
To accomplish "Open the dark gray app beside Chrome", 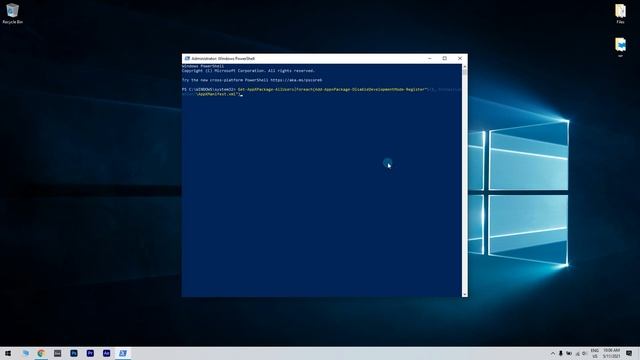I will coord(58,353).
